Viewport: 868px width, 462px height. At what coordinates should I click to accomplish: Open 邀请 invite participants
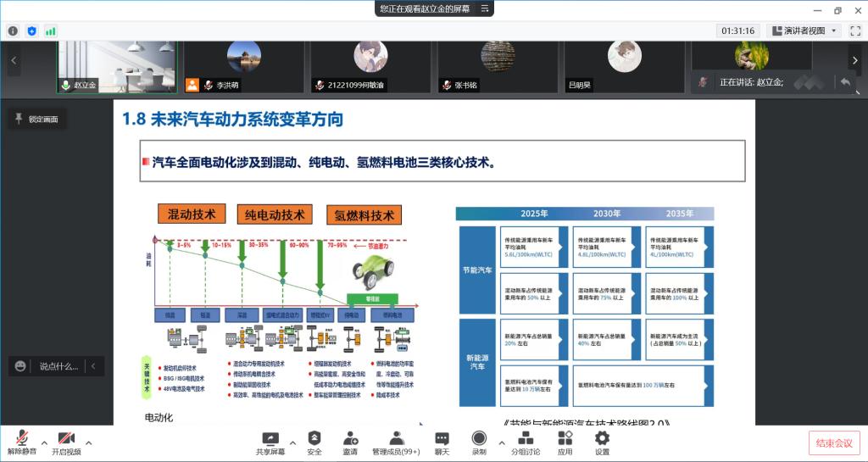(x=350, y=443)
